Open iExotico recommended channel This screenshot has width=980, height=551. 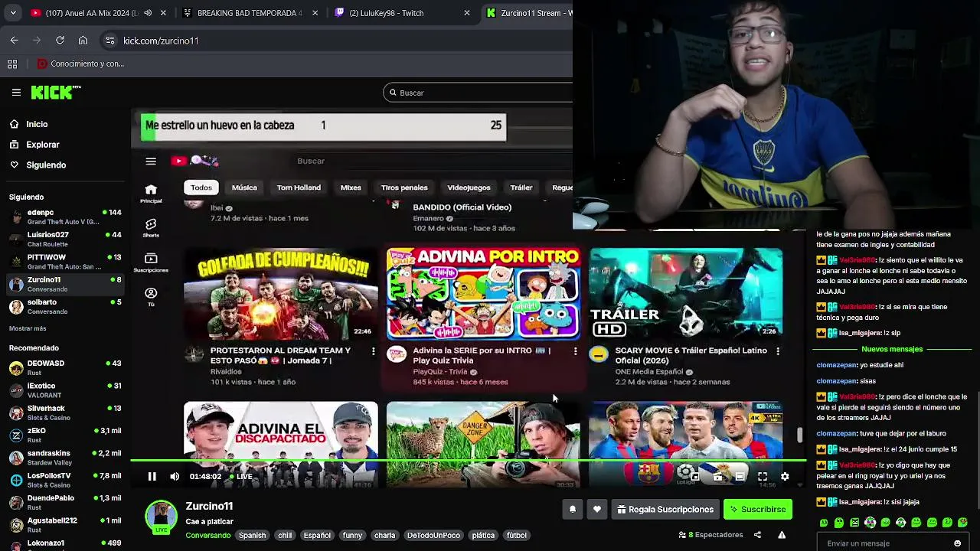click(65, 390)
